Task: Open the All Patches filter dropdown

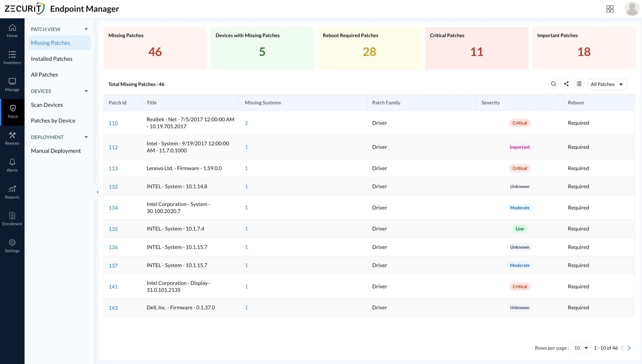Action: click(x=607, y=84)
